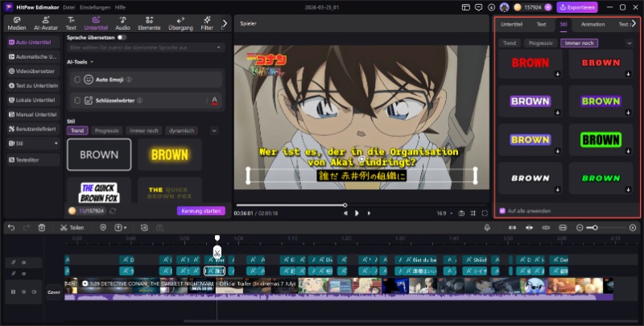Download the red BROWN subtitle style

pyautogui.click(x=557, y=74)
